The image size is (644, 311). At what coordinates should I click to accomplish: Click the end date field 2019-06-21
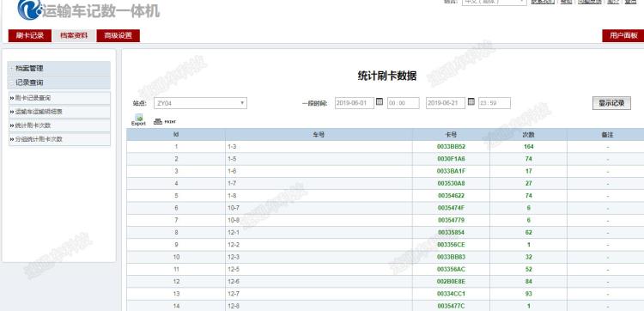tap(446, 103)
